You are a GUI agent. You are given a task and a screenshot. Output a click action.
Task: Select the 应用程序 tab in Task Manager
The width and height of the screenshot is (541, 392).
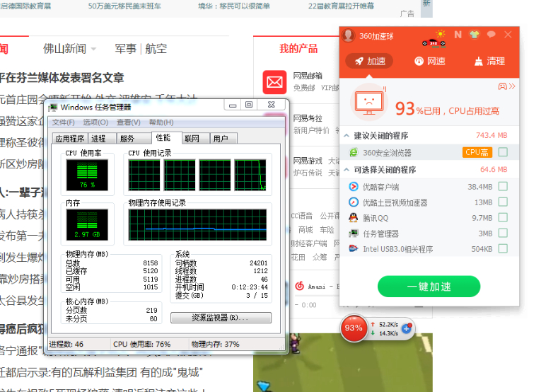(x=70, y=139)
